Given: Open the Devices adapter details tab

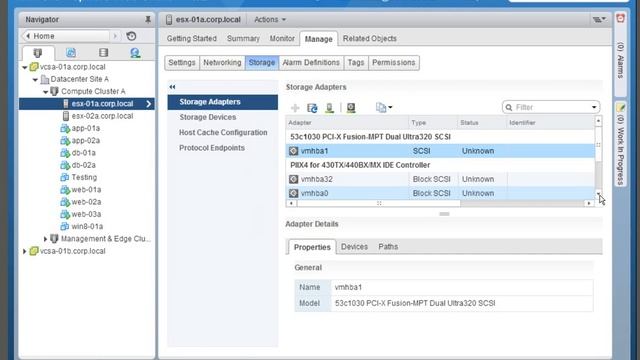Looking at the screenshot, I should [354, 247].
